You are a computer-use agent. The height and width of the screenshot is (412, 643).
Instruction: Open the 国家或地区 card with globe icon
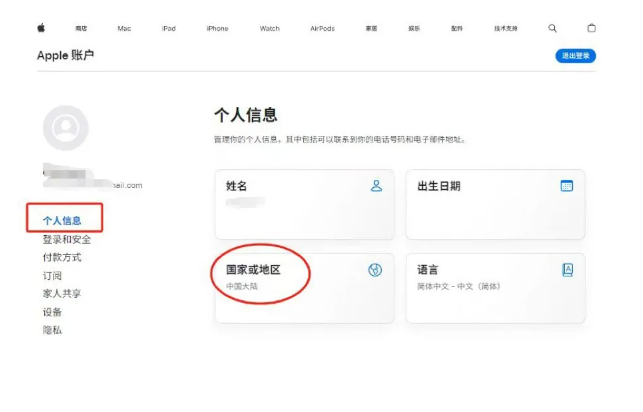click(305, 288)
